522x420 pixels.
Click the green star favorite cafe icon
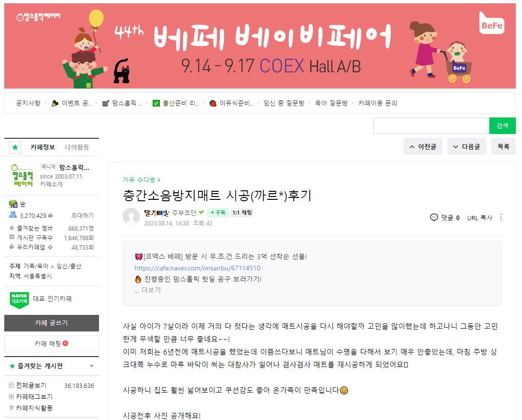tap(15, 147)
